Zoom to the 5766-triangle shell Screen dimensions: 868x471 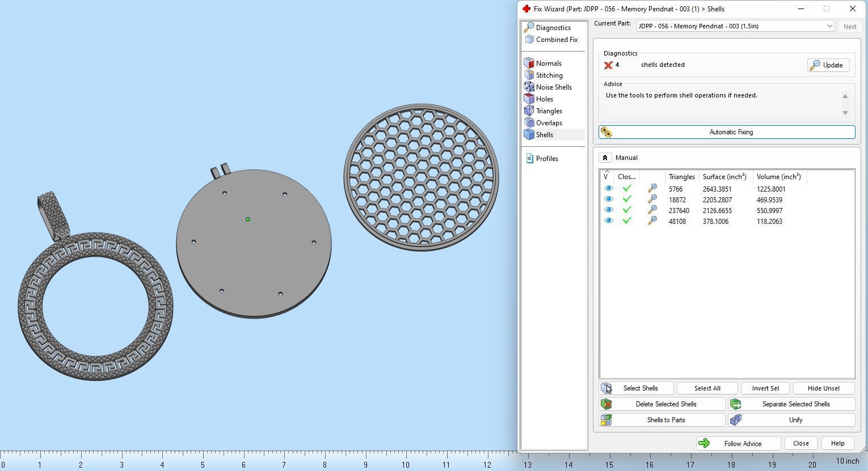point(652,189)
